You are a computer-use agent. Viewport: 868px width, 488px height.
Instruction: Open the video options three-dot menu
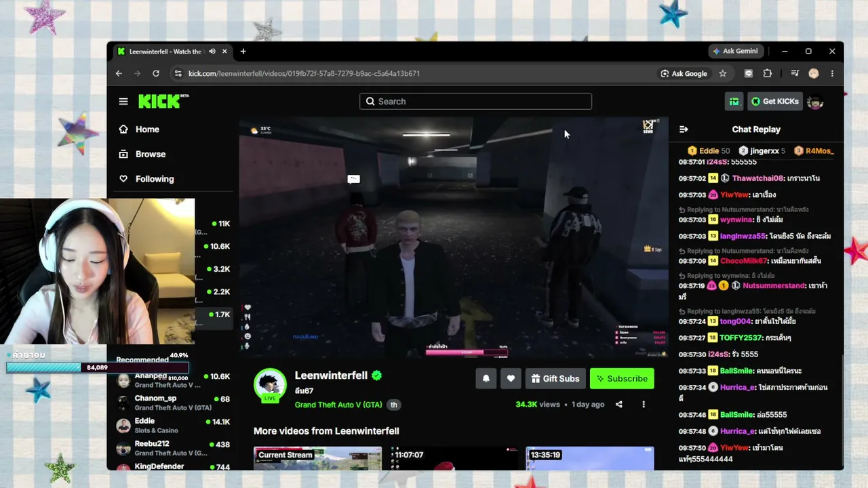coord(644,405)
